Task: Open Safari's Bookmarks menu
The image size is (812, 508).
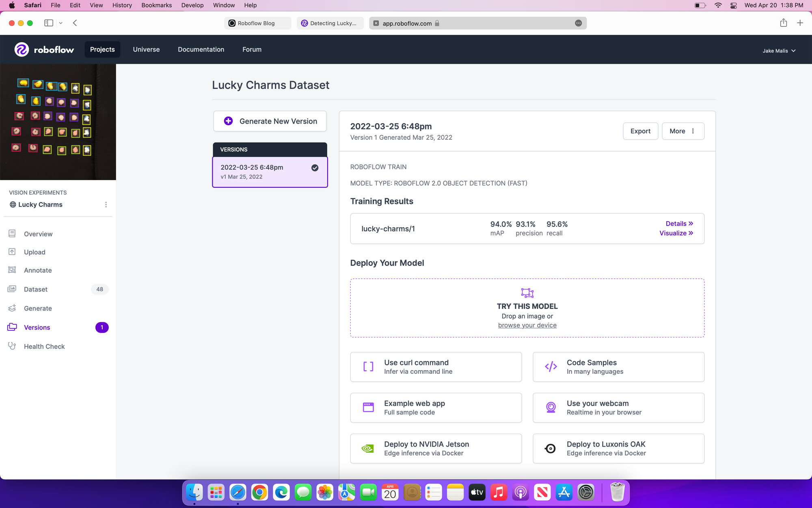Action: pos(156,5)
